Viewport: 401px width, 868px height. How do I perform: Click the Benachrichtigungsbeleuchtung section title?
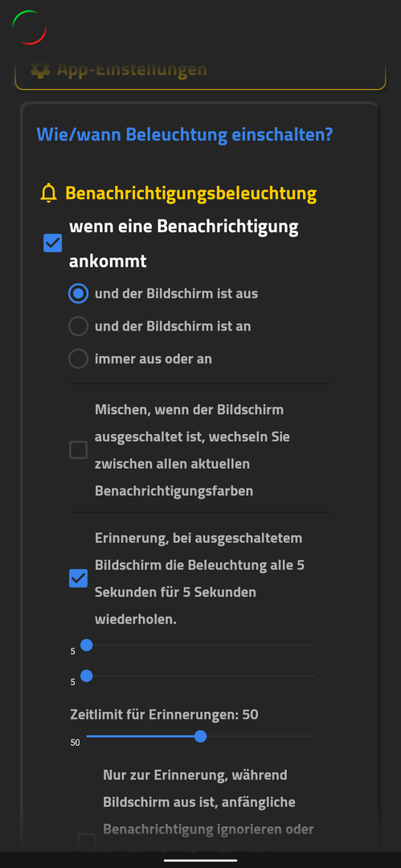191,194
